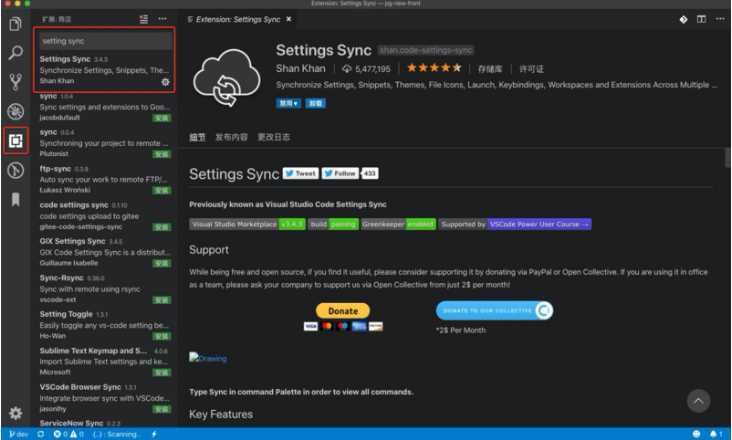Select Sublime Text Keymap extension result
The width and height of the screenshot is (732, 440).
click(105, 361)
